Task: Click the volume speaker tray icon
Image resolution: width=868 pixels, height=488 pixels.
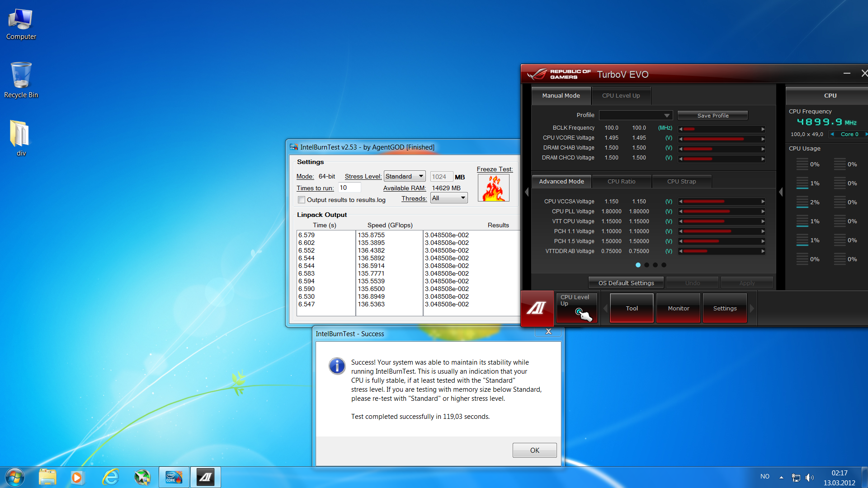Action: tap(810, 478)
